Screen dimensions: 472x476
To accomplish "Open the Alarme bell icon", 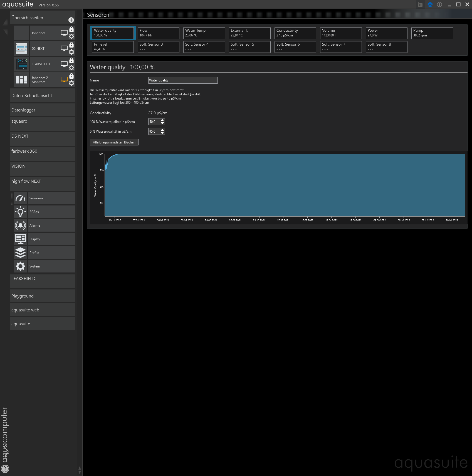I will (x=20, y=225).
